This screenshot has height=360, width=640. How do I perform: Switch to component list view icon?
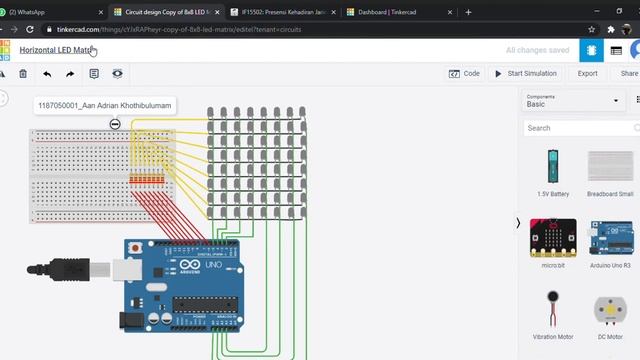[616, 51]
